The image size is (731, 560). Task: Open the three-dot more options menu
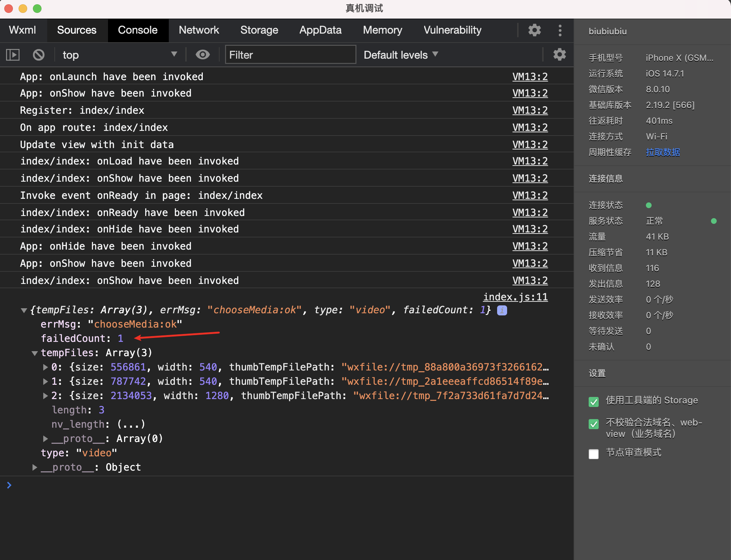pos(560,30)
